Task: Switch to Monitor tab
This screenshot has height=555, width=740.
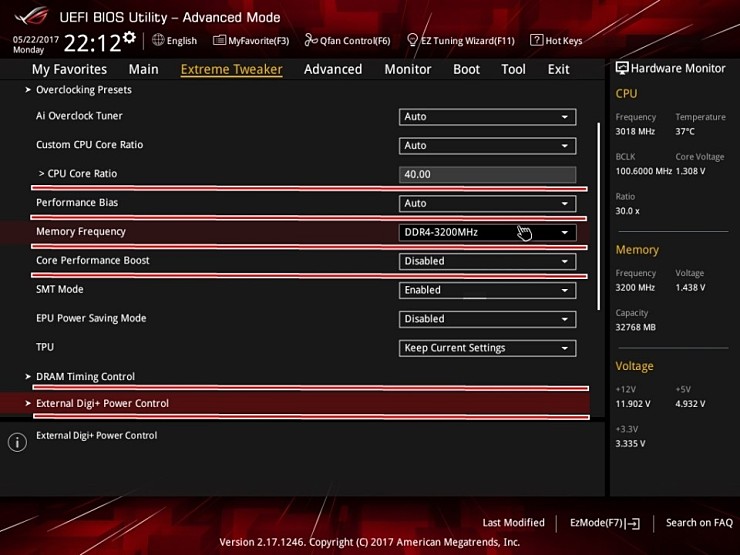Action: 408,69
